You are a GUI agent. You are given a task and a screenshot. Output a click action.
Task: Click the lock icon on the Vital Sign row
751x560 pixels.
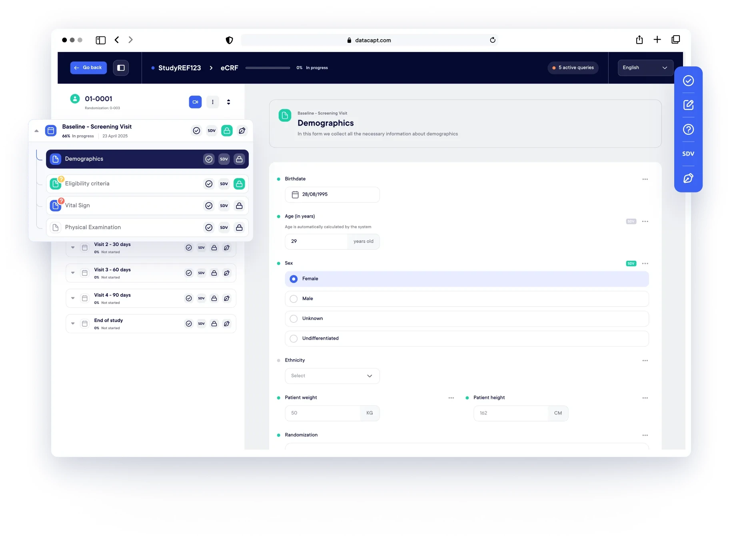pyautogui.click(x=239, y=206)
